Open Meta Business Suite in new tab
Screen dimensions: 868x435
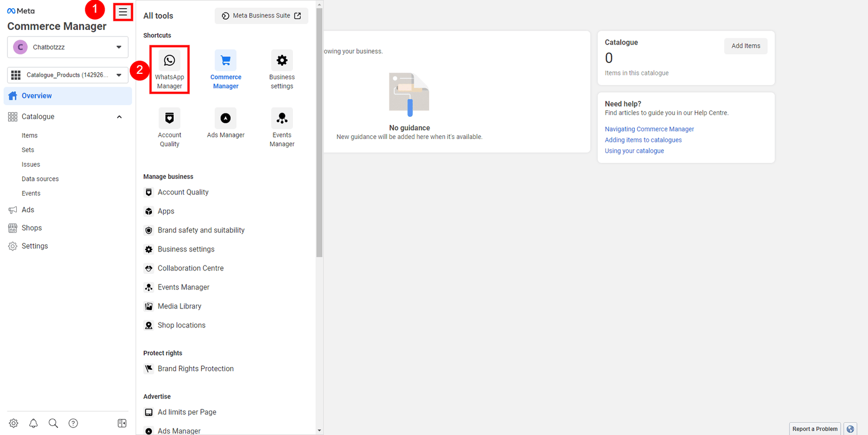tap(261, 16)
